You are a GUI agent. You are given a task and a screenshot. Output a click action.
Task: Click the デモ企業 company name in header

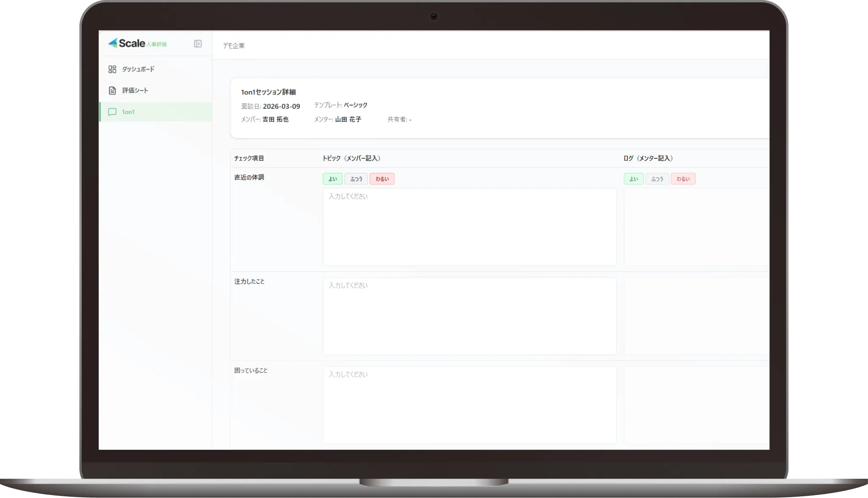(x=234, y=45)
